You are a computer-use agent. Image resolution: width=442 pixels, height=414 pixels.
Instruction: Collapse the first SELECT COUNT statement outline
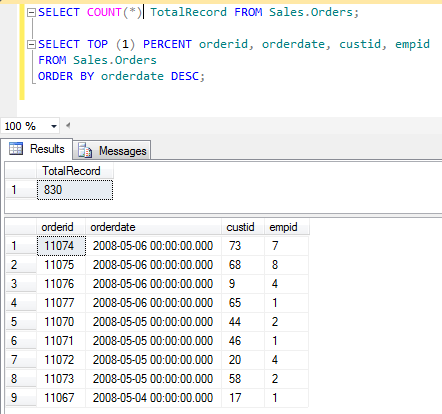pyautogui.click(x=31, y=13)
